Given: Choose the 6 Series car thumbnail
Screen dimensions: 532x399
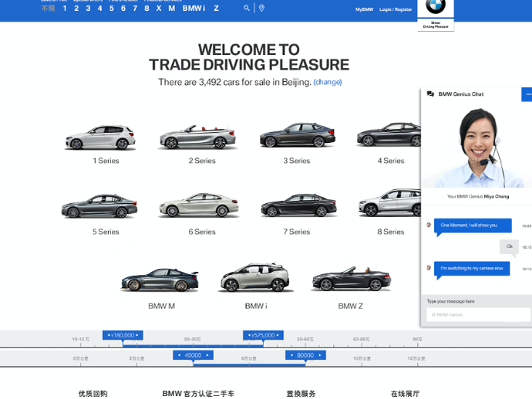Looking at the screenshot, I should 199,205.
